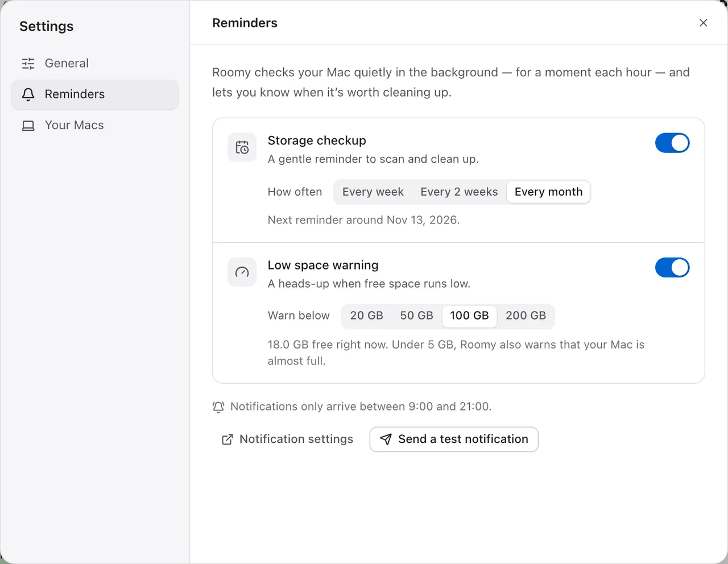Screen dimensions: 728x564
Task: Choose the 200 GB warning threshold
Action: [x=526, y=316]
